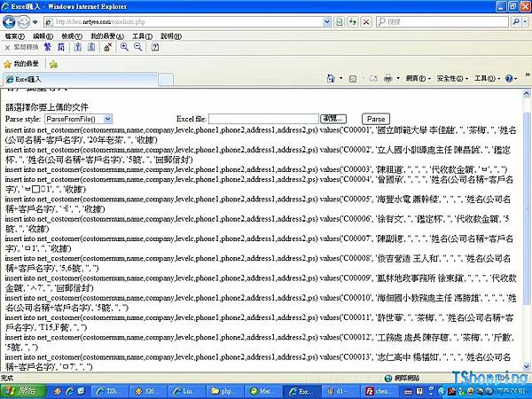Click page scrollbar down arrow
This screenshot has height=399, width=532.
click(527, 366)
